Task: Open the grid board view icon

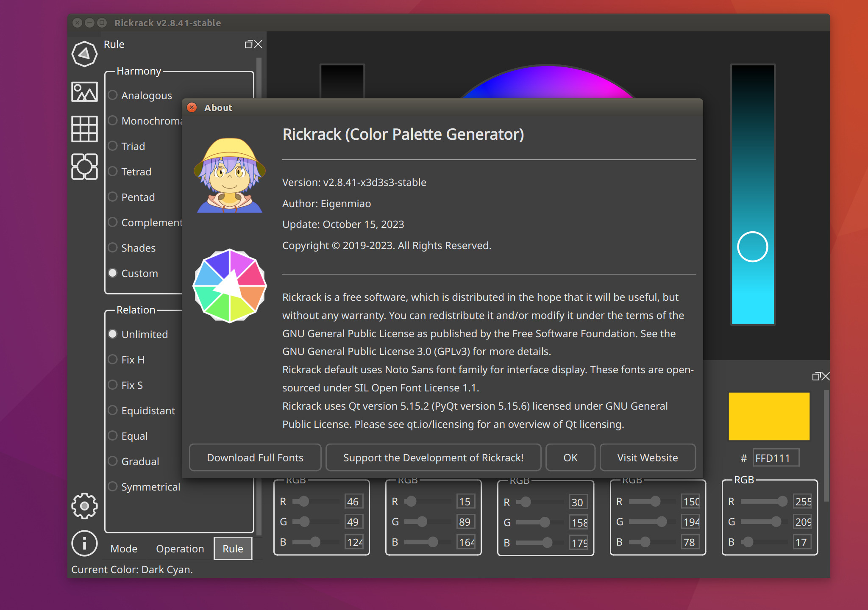Action: point(84,129)
